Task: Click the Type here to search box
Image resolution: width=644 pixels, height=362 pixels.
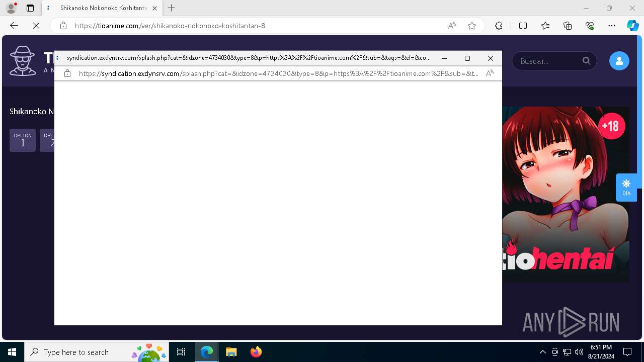Action: (x=97, y=352)
